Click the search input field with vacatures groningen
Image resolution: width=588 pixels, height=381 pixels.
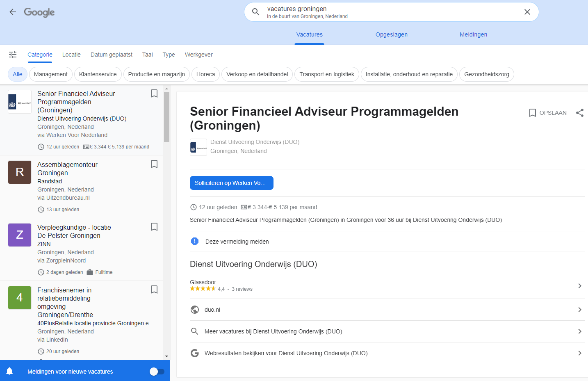tap(391, 12)
